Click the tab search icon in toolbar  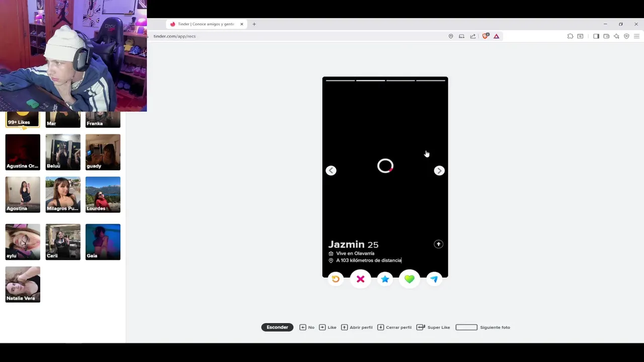tap(580, 36)
